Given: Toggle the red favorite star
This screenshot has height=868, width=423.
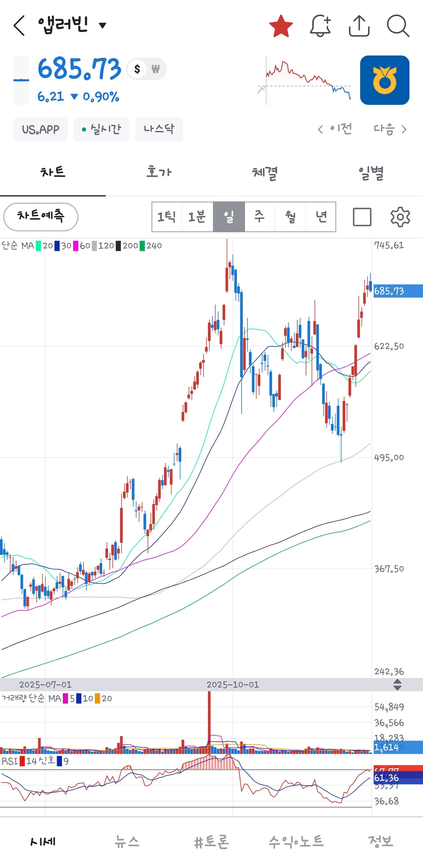Looking at the screenshot, I should tap(281, 26).
